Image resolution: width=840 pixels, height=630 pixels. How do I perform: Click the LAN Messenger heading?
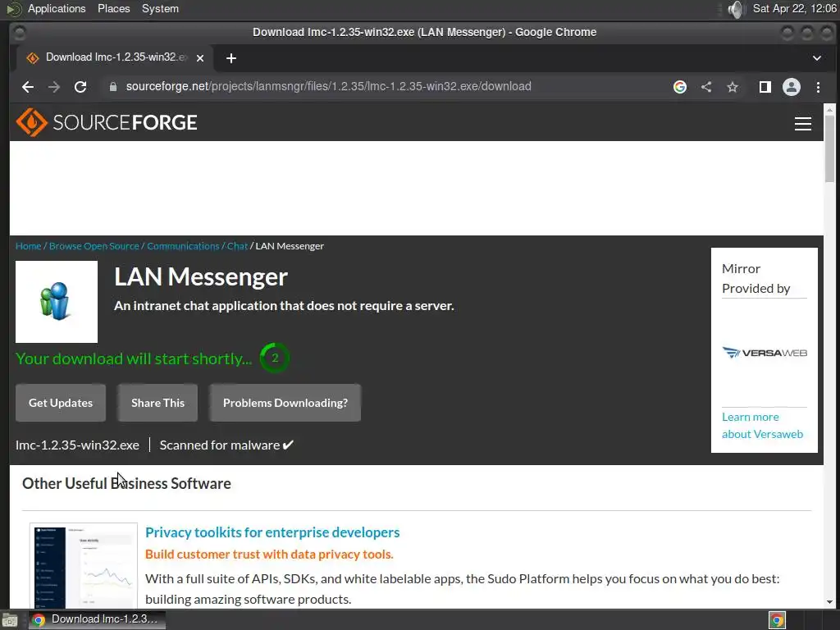click(x=201, y=277)
